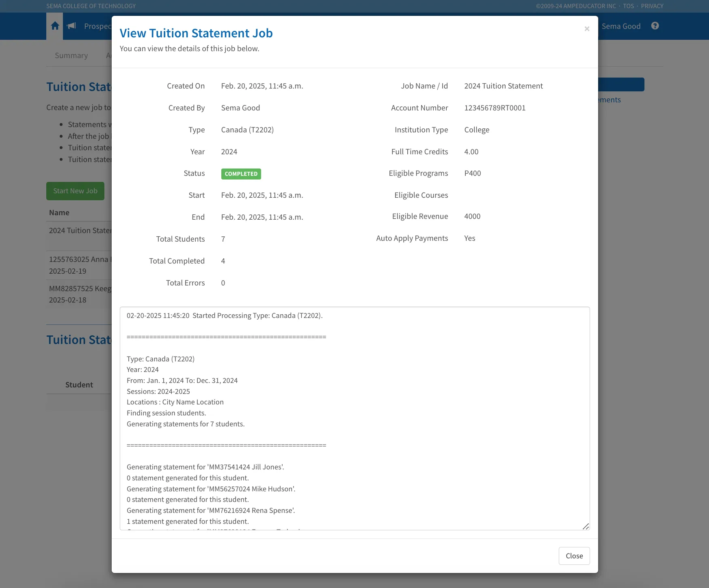Grab the log textarea resize handle
Screen dimensions: 709x588
[586, 526]
